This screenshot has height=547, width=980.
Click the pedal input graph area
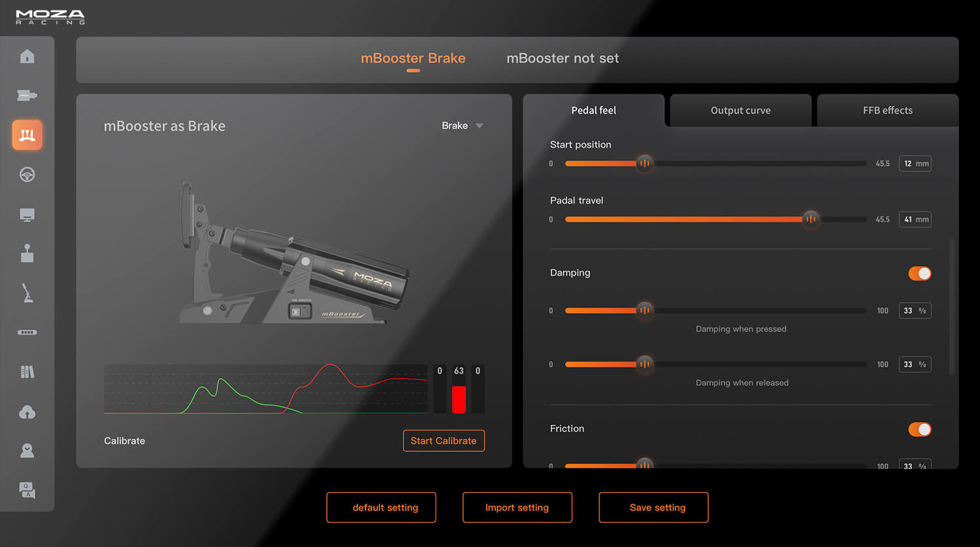[266, 389]
